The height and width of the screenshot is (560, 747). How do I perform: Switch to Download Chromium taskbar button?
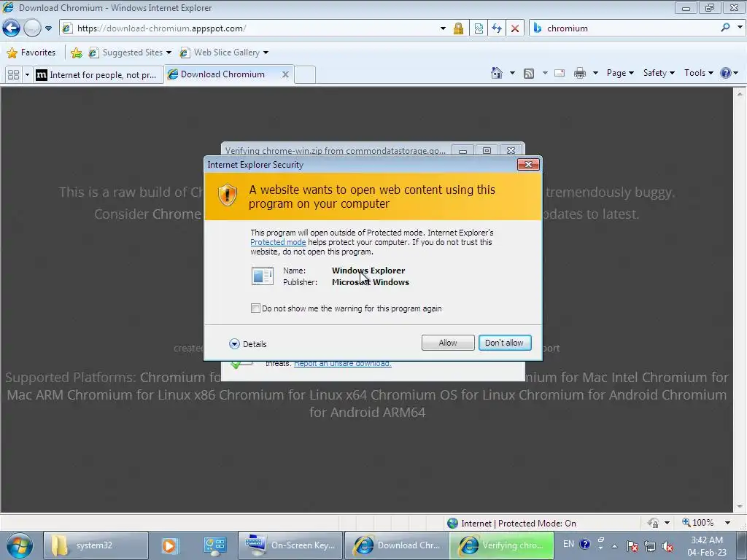tap(396, 545)
